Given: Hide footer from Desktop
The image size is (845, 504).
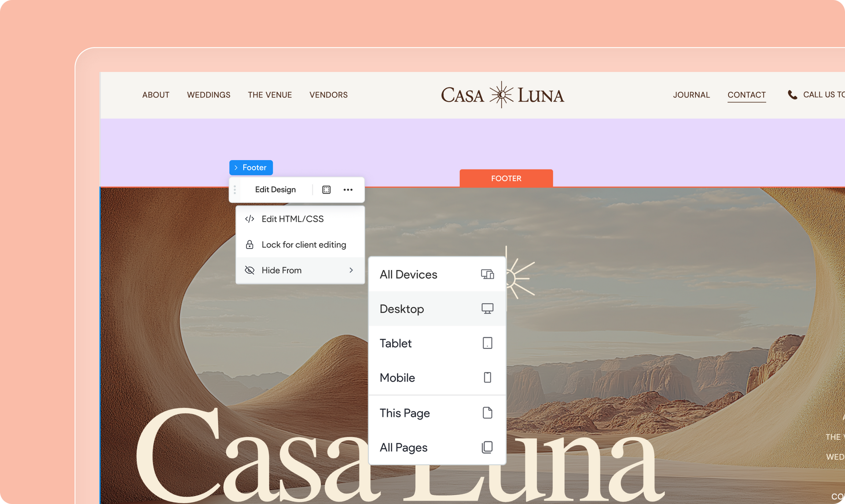Looking at the screenshot, I should pyautogui.click(x=437, y=309).
